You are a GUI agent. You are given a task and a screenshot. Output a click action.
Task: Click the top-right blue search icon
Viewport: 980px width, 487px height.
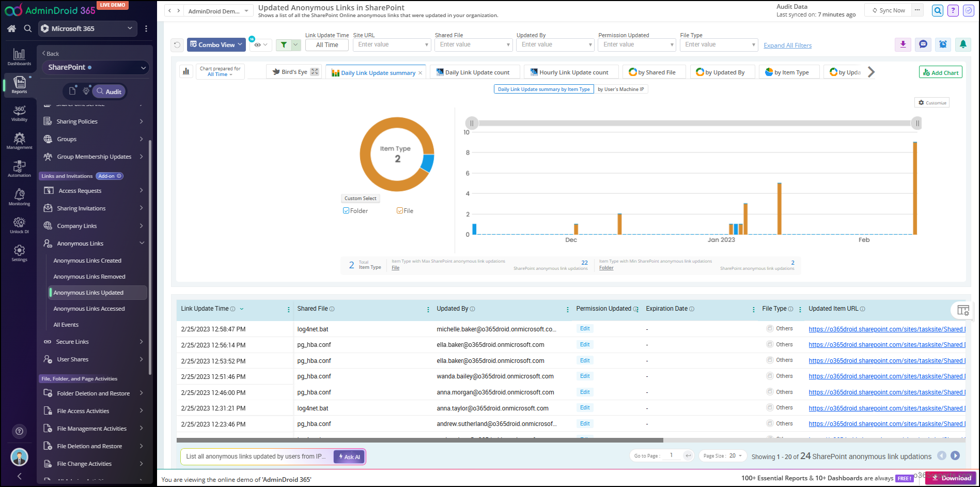click(938, 10)
